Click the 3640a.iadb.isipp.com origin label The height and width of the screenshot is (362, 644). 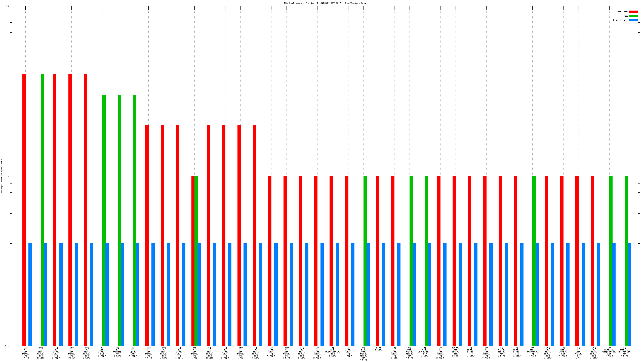coord(455,352)
